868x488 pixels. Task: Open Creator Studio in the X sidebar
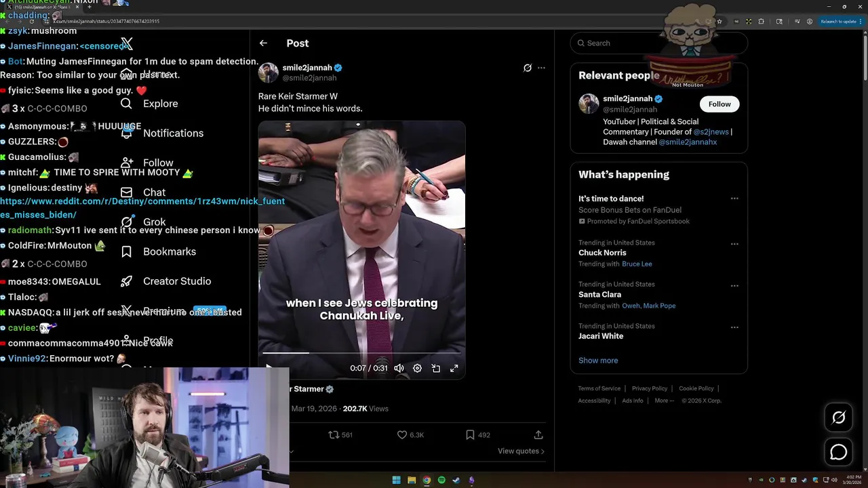(165, 281)
